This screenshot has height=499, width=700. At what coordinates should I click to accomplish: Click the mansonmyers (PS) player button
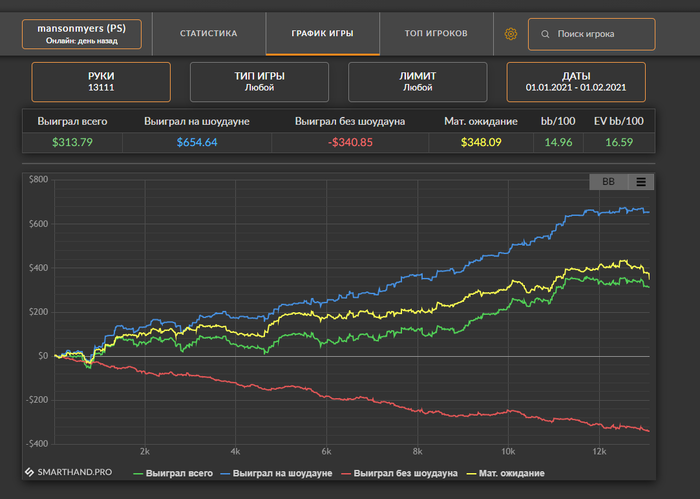point(82,34)
